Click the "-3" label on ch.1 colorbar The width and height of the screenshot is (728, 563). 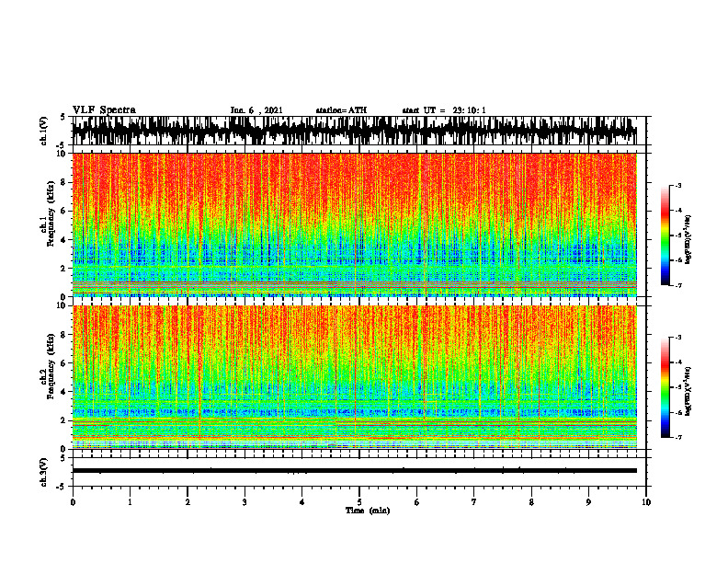[677, 185]
